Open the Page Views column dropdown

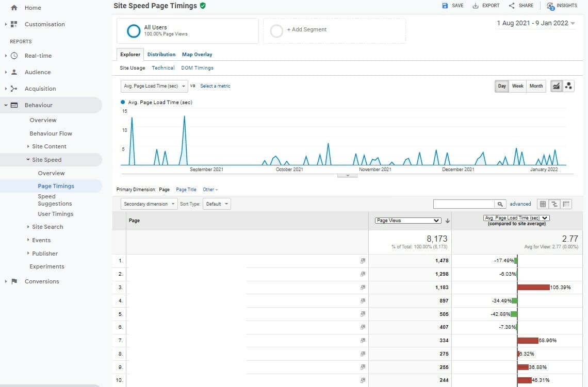tap(407, 220)
